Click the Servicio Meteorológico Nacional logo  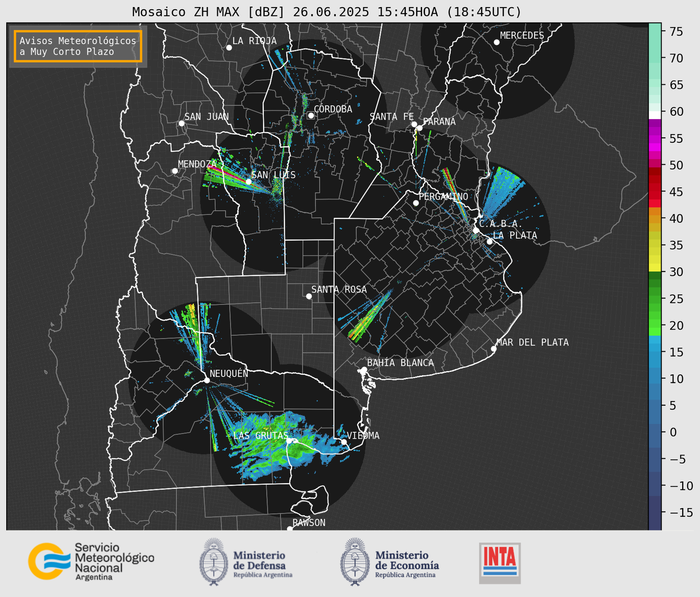[91, 561]
